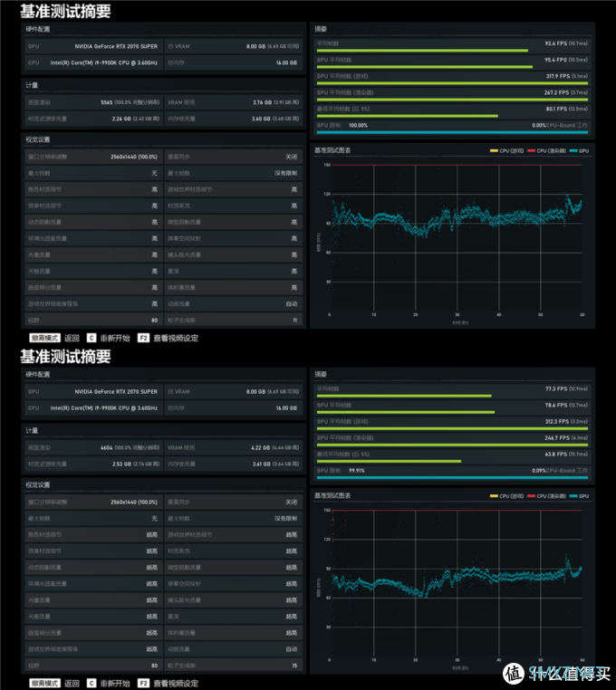Click the 3.76 GB VRAM usage value
Viewport: 616px width, 690px height.
pyautogui.click(x=262, y=102)
